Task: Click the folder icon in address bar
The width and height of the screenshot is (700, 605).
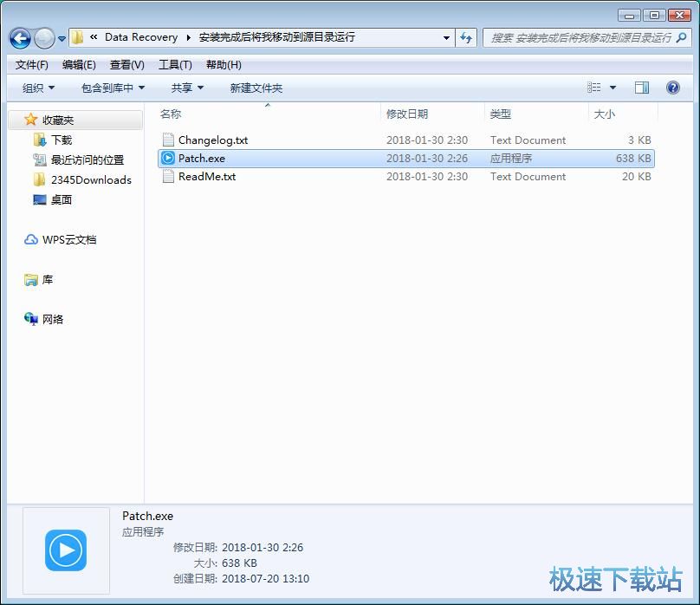Action: [77, 37]
